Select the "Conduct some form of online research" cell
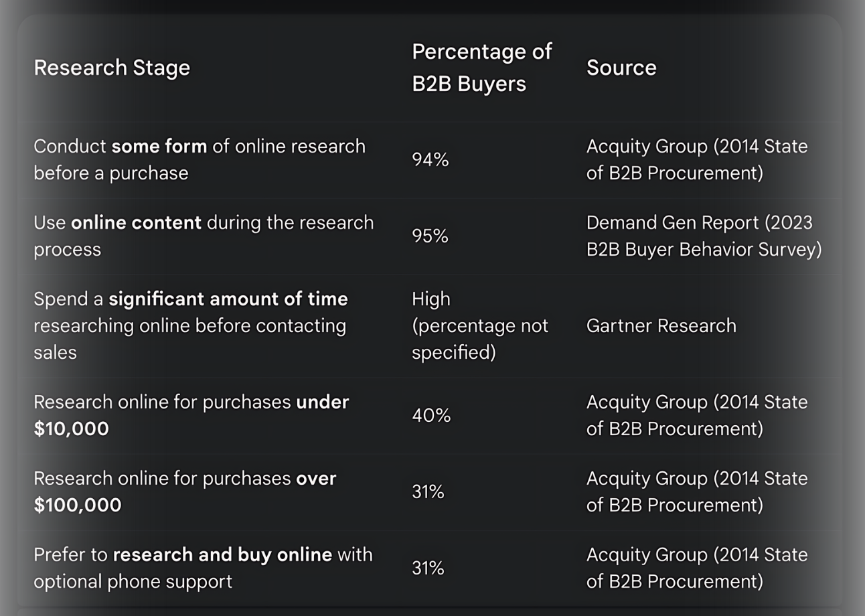The width and height of the screenshot is (865, 616). 200,159
